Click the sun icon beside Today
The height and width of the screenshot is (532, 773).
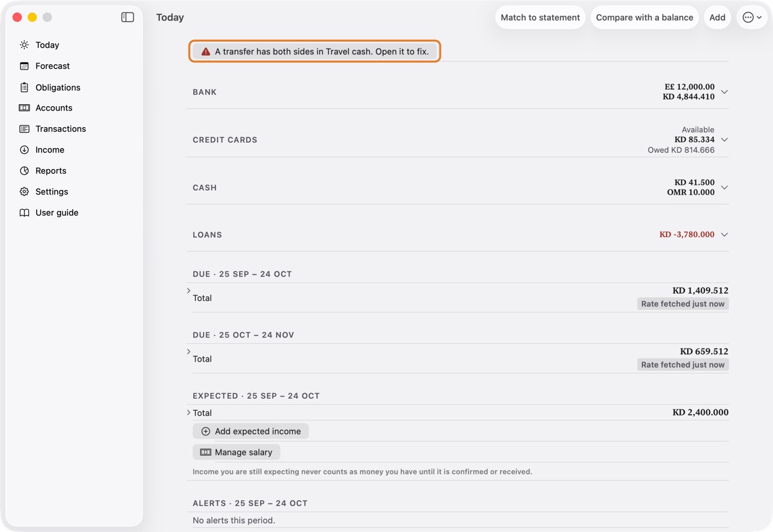pos(24,45)
